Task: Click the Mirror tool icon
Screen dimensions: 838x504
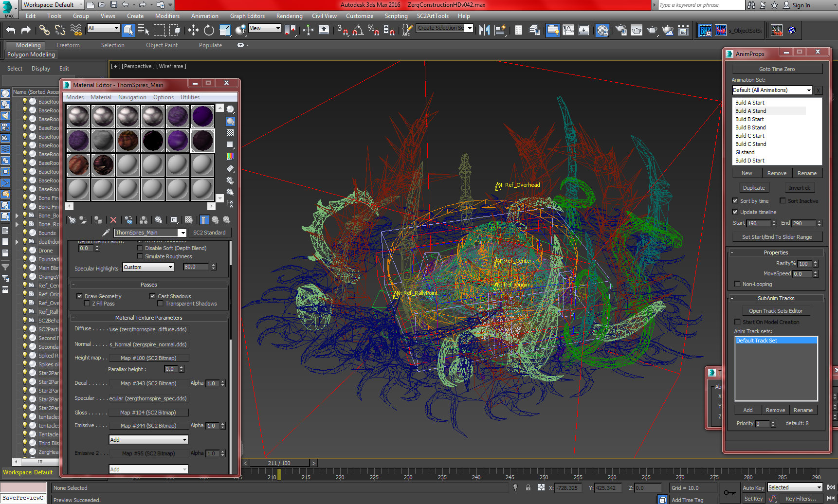Action: point(484,30)
